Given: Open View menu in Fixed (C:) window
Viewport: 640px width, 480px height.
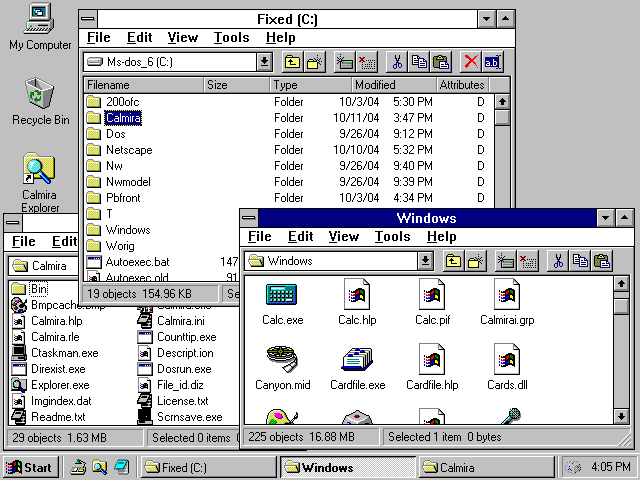Looking at the screenshot, I should tap(182, 38).
